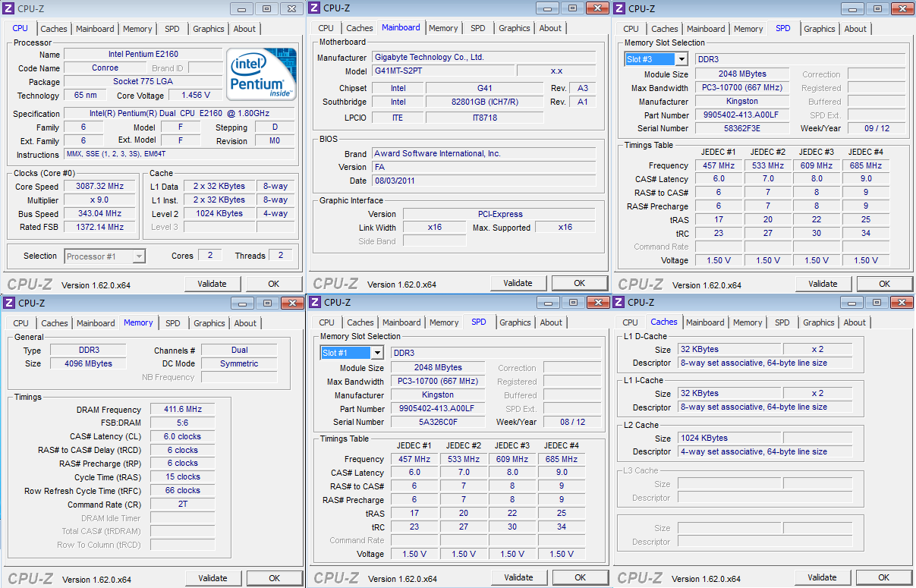Click the CPU-Z title icon in the CPU tab window
916x588 pixels.
tap(9, 9)
